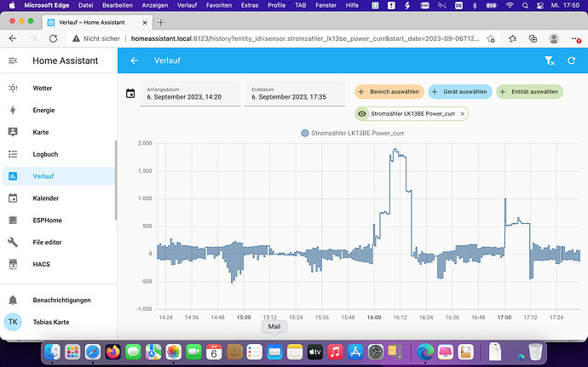
Task: Open HACS in the sidebar
Action: click(x=43, y=265)
